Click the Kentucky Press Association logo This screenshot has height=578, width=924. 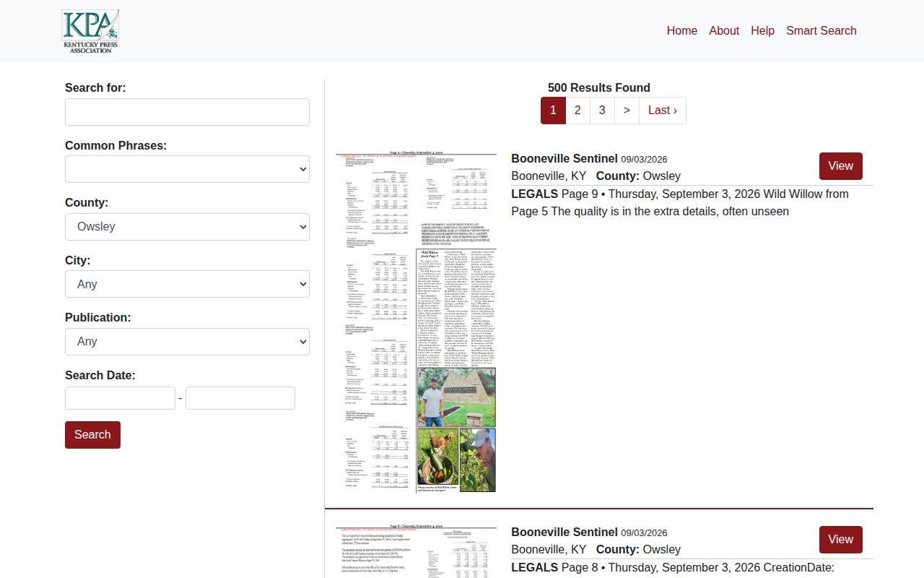tap(90, 31)
